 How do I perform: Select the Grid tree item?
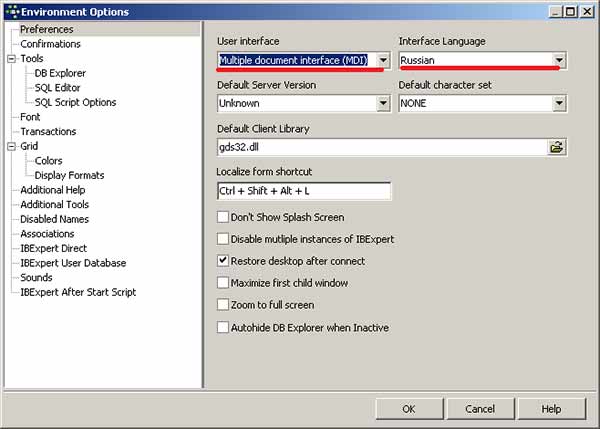[x=29, y=146]
